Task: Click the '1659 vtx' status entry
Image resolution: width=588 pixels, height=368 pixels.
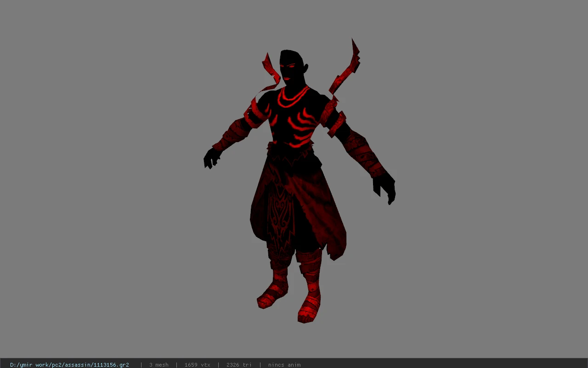Action: (198, 365)
